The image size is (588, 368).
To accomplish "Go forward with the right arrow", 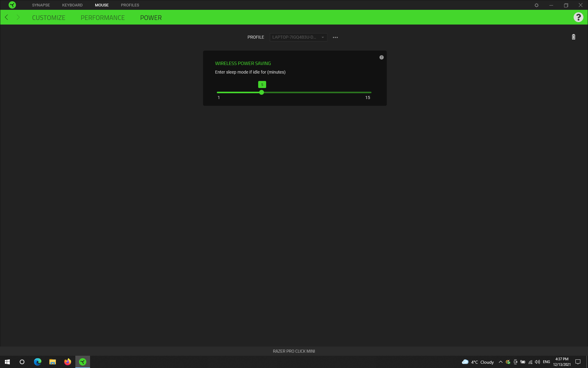I will 18,17.
